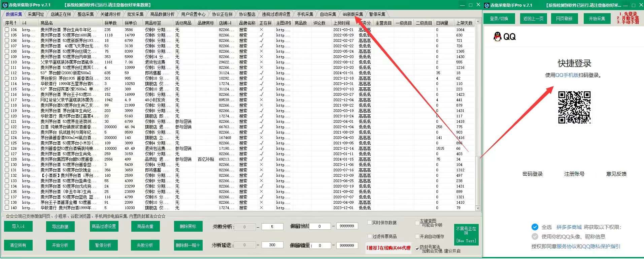The image size is (644, 259).
Task: Open the 采集网址 tab
Action: point(36,14)
